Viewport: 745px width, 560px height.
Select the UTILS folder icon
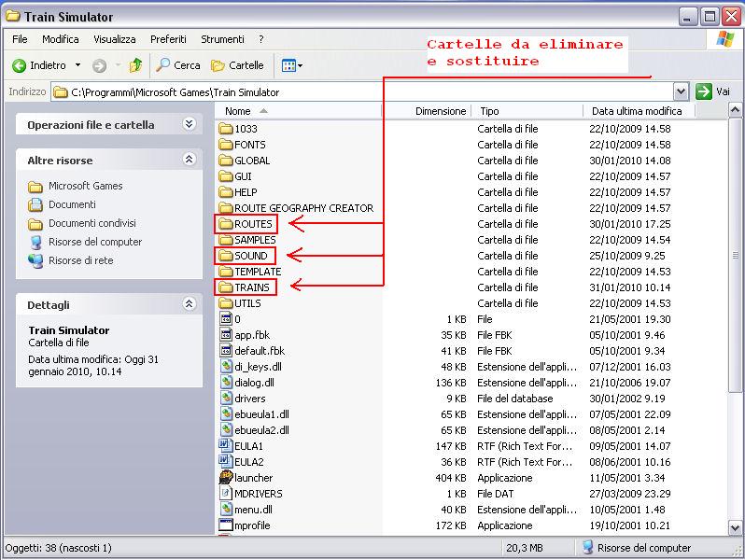point(226,303)
